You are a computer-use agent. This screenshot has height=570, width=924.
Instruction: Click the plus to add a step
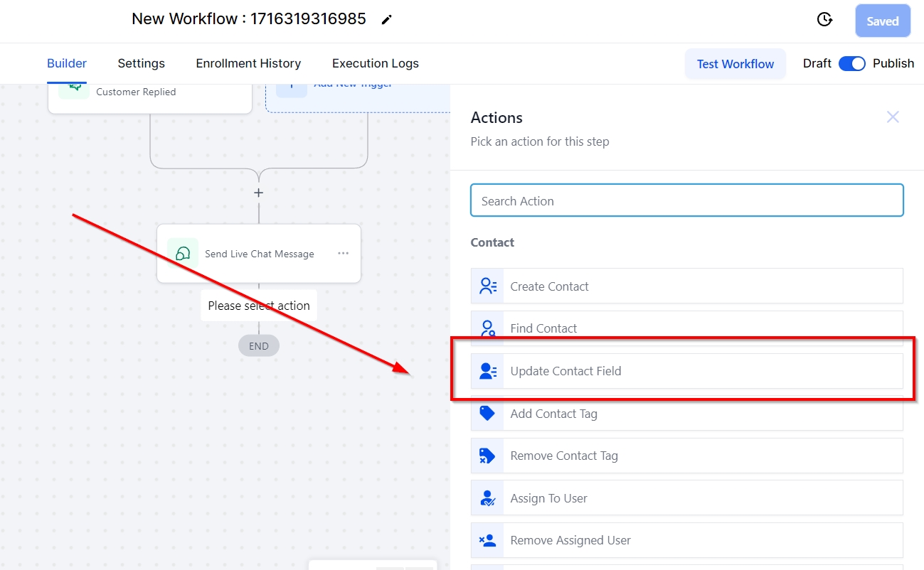[x=259, y=193]
